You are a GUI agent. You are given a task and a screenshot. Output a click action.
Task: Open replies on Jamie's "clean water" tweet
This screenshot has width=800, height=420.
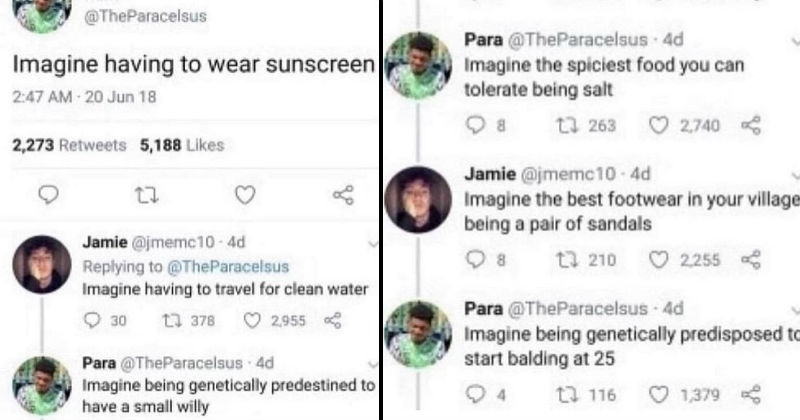92,320
